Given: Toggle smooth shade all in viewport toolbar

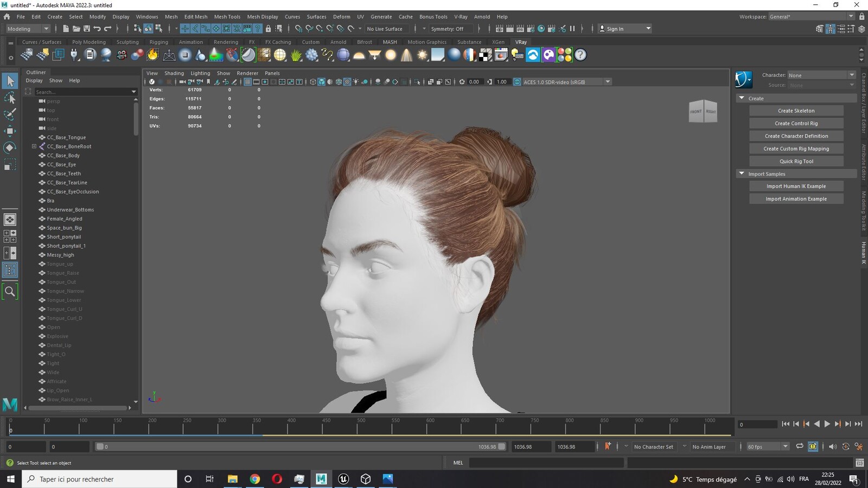Looking at the screenshot, I should pos(322,82).
